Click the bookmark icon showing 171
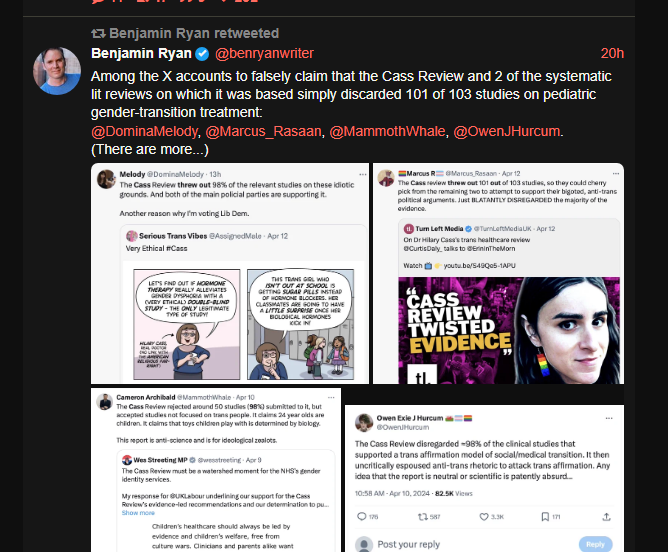 (x=545, y=517)
